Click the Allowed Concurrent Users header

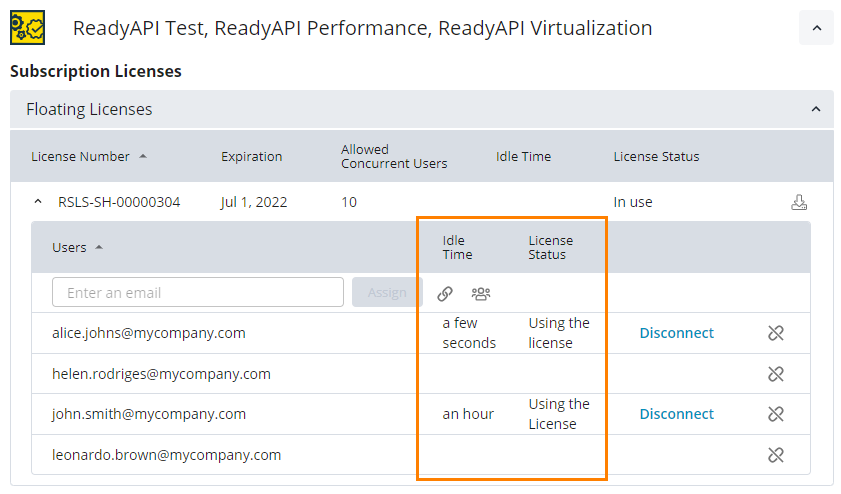coord(393,156)
